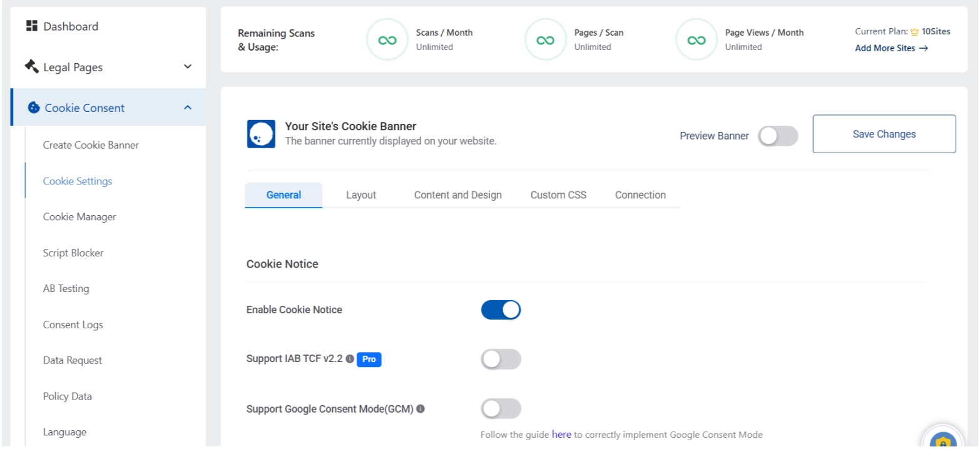Select the Cookie Consent cookie icon
Image resolution: width=980 pixels, height=449 pixels.
pyautogui.click(x=33, y=107)
